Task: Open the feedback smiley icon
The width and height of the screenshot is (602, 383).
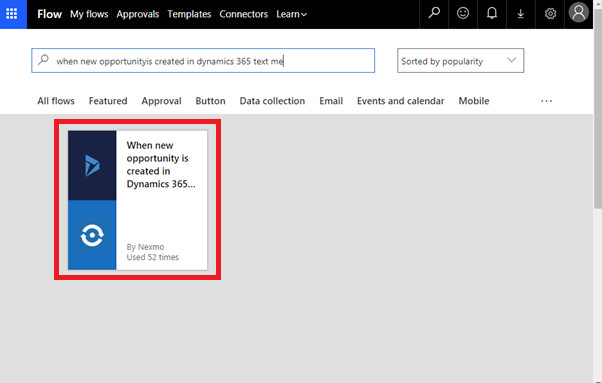Action: click(x=463, y=13)
